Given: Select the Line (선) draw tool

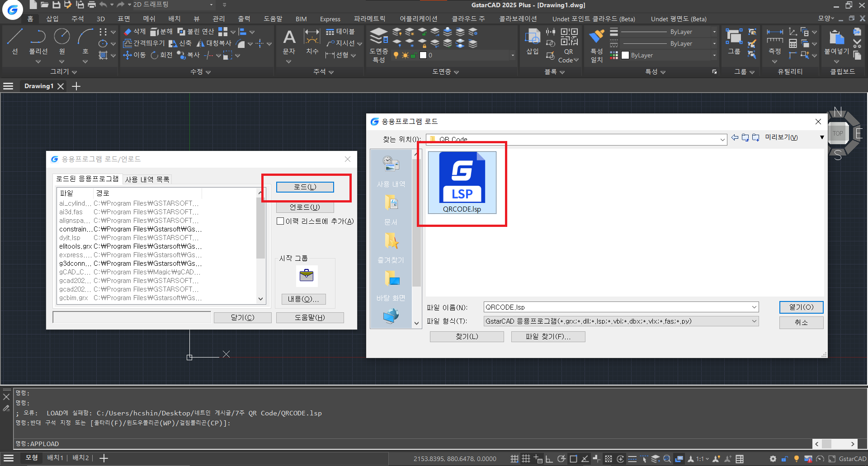Looking at the screenshot, I should point(15,42).
